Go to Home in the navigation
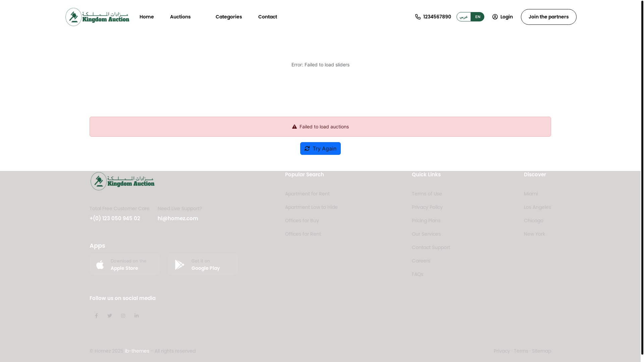The image size is (644, 362). pyautogui.click(x=147, y=17)
